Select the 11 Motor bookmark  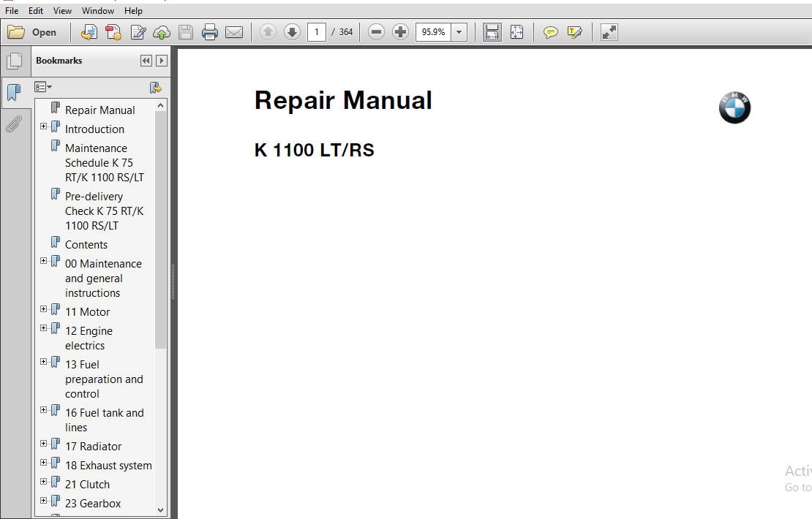tap(88, 311)
